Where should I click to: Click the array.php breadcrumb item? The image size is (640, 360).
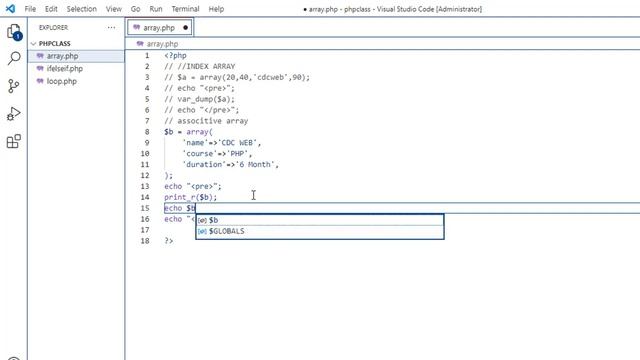[x=162, y=44]
